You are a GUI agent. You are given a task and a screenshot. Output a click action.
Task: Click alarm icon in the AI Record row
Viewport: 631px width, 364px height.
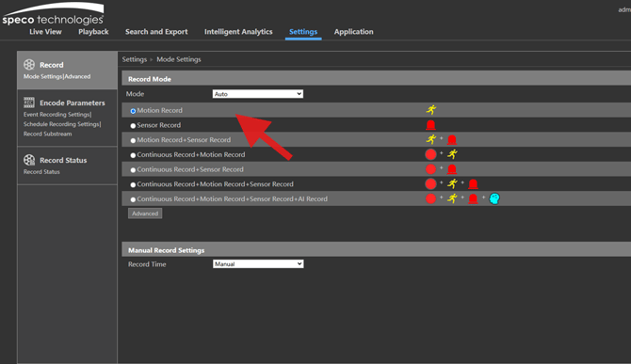[x=473, y=198]
